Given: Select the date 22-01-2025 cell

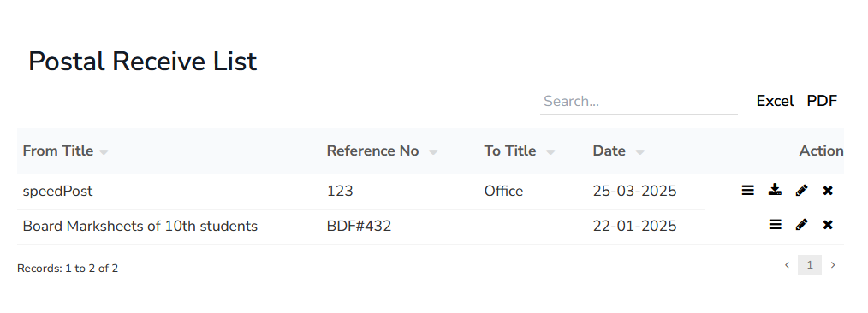Looking at the screenshot, I should pyautogui.click(x=634, y=226).
